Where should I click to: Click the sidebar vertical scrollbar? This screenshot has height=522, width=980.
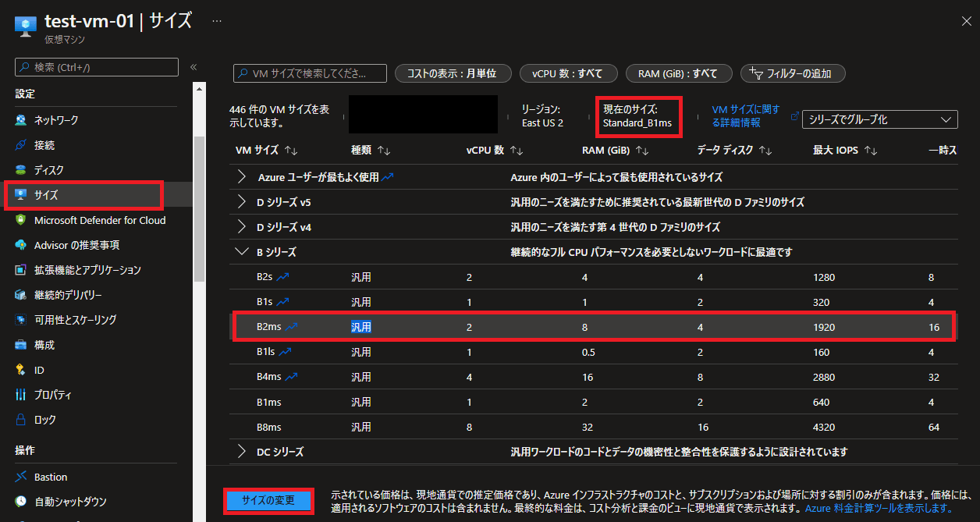coord(200,208)
